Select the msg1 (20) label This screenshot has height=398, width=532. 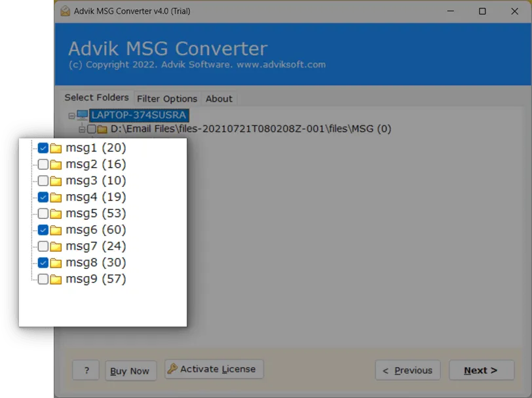pos(96,148)
